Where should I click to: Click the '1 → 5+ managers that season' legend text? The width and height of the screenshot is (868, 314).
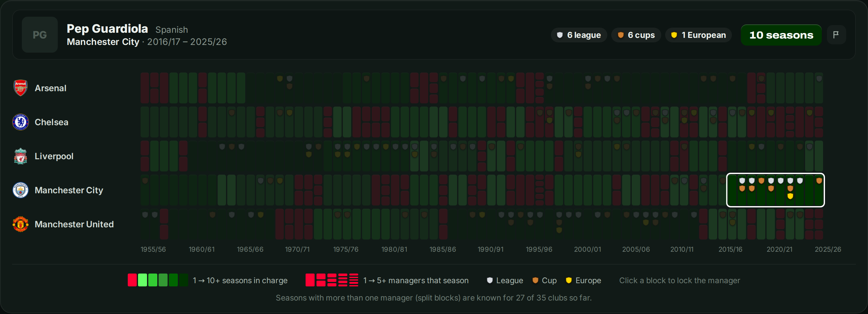tap(416, 280)
